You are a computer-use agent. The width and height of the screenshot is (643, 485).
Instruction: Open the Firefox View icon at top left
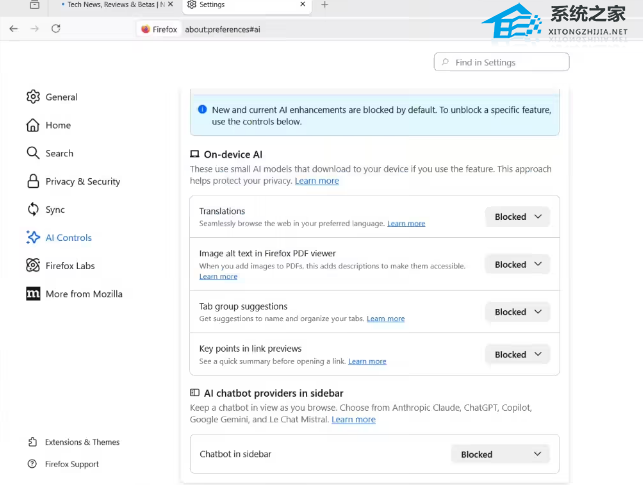coord(35,5)
